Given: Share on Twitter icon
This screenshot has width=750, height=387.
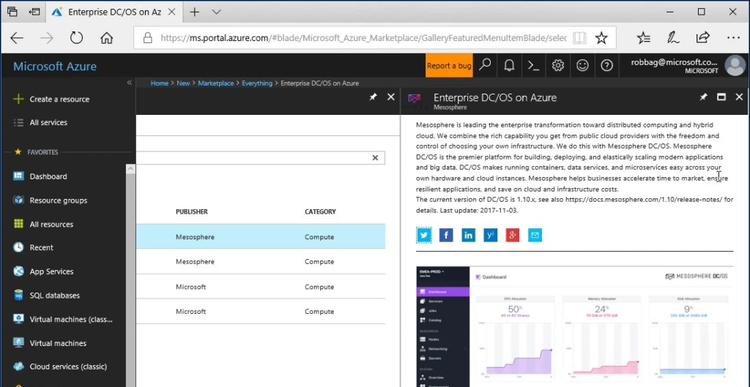Looking at the screenshot, I should [x=424, y=235].
